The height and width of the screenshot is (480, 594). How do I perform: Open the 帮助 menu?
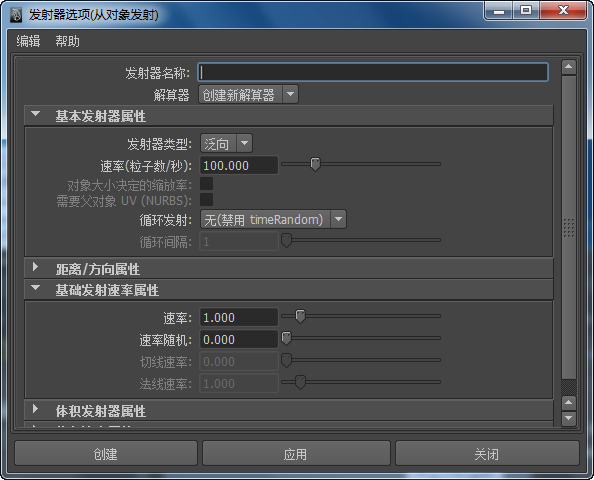(x=67, y=41)
